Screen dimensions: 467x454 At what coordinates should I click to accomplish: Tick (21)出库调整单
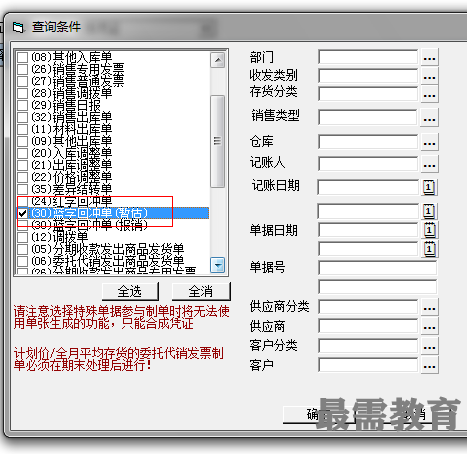22,165
